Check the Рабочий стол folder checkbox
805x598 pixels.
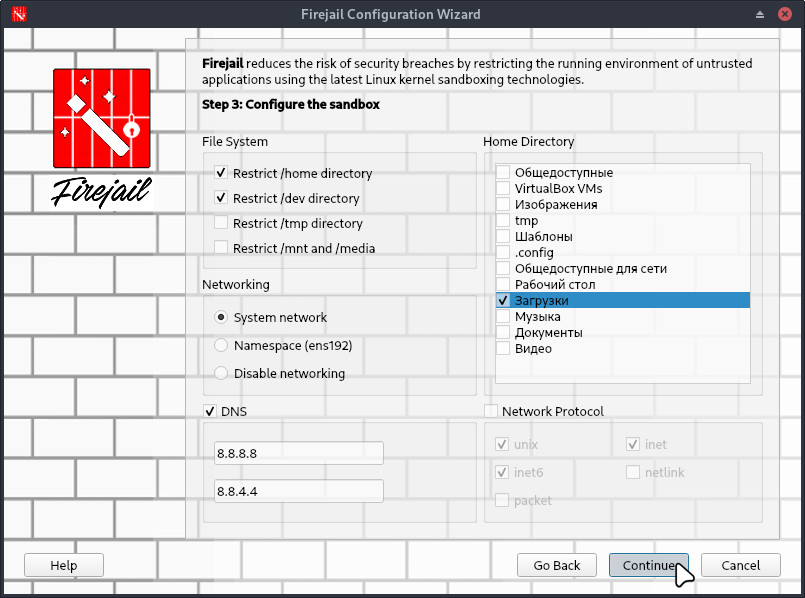(x=503, y=284)
